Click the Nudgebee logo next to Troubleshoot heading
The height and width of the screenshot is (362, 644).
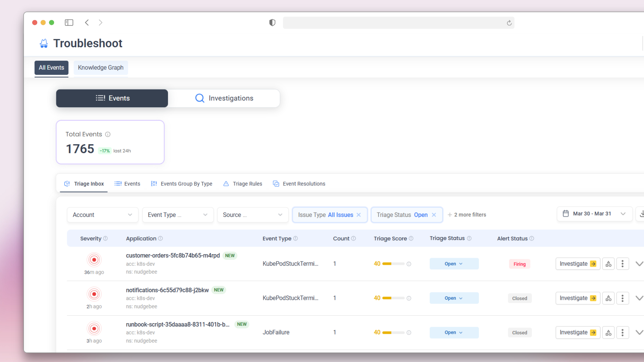[44, 43]
